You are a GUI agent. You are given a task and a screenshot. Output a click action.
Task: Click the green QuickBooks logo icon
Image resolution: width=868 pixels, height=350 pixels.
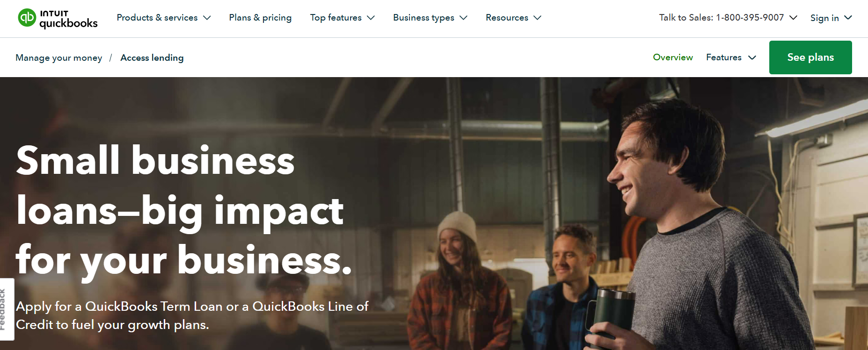click(27, 18)
